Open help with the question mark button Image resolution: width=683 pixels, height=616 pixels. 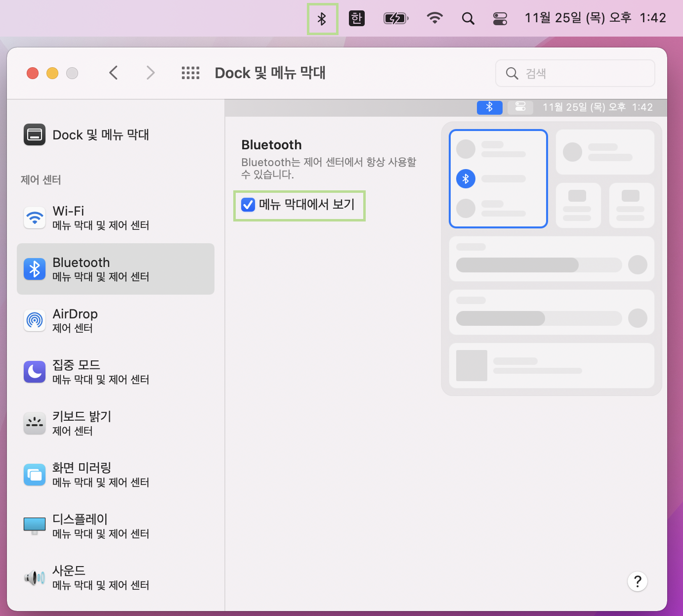click(638, 581)
